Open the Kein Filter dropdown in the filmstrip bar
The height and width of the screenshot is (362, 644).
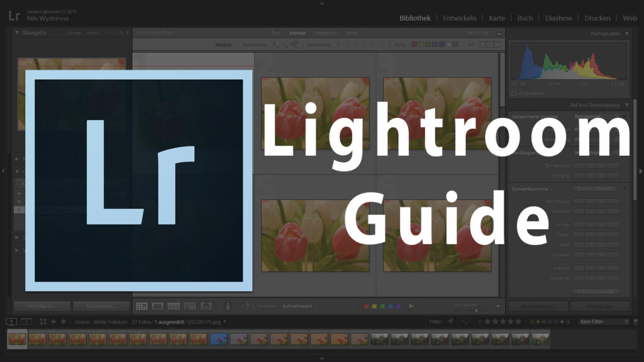[603, 322]
